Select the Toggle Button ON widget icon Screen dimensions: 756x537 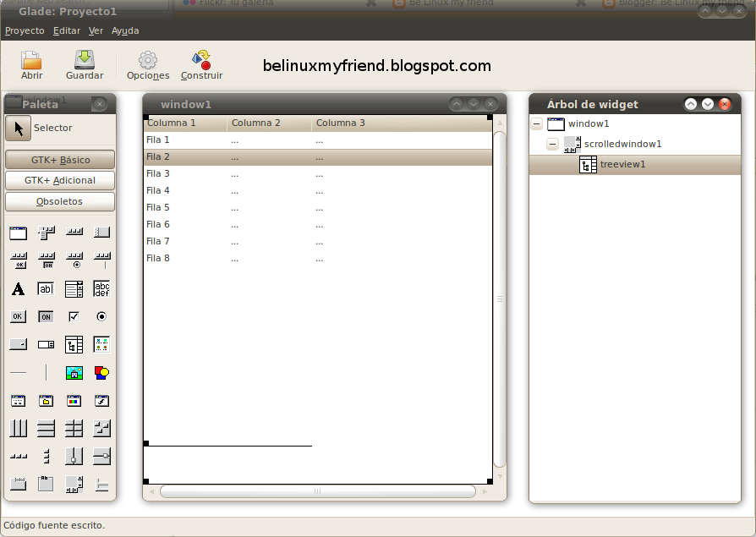click(46, 316)
